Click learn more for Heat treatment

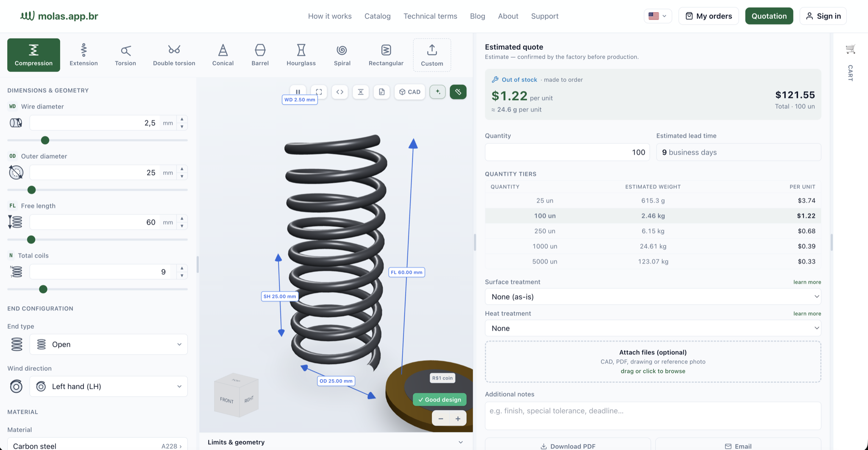807,313
